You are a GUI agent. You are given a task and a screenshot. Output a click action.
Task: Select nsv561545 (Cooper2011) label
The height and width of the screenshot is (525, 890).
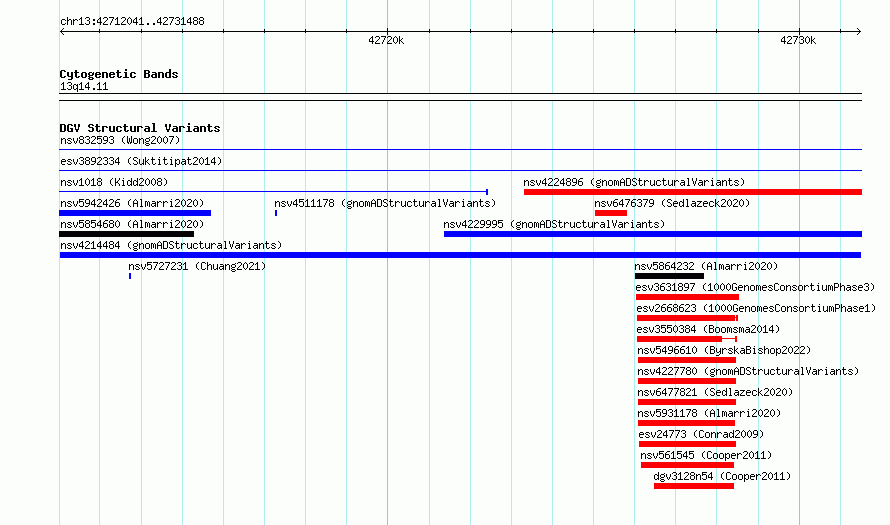click(x=706, y=455)
